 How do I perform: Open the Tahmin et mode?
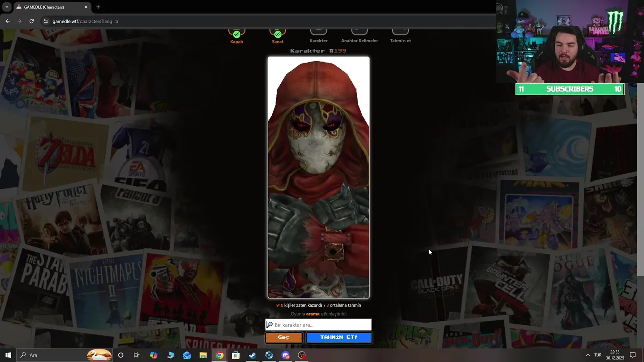tap(400, 36)
